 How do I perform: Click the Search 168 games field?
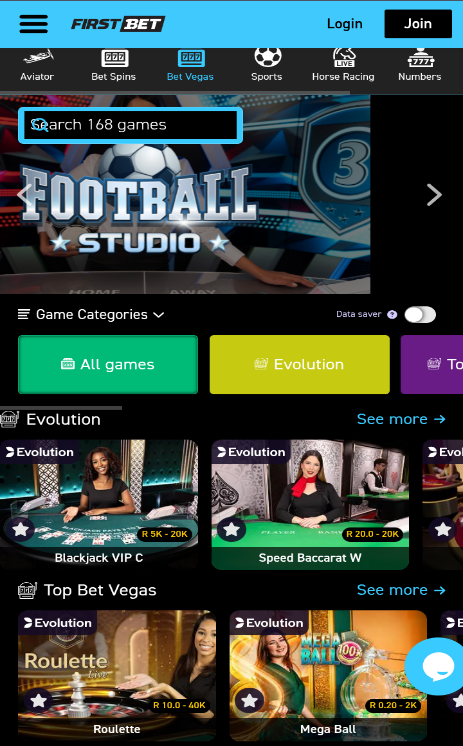click(130, 125)
